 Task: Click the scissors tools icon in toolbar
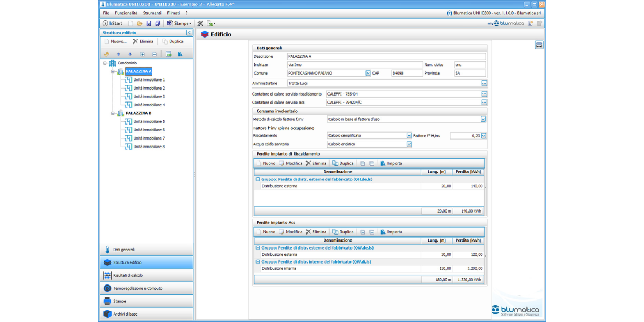tap(200, 24)
